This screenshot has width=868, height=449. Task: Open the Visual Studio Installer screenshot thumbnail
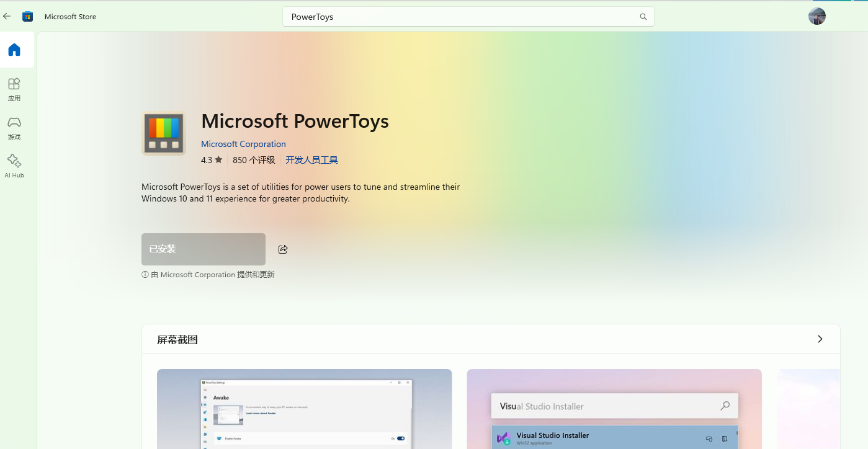pyautogui.click(x=614, y=409)
